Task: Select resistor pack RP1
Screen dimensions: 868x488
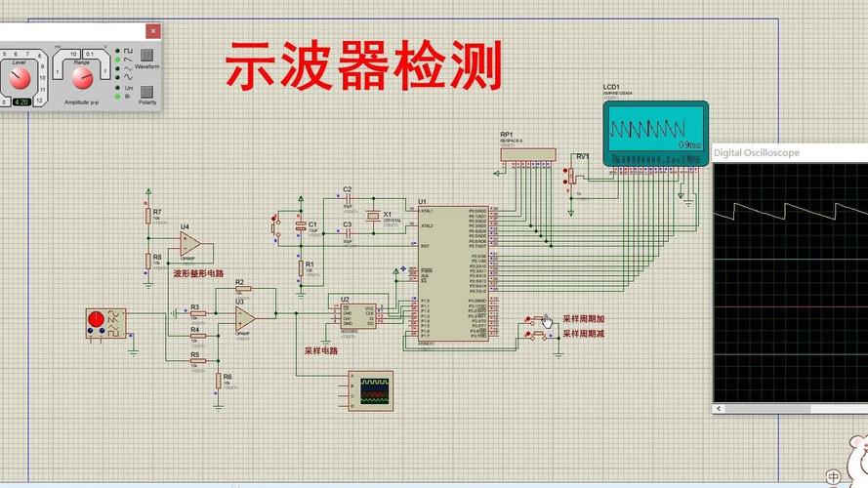Action: (528, 154)
